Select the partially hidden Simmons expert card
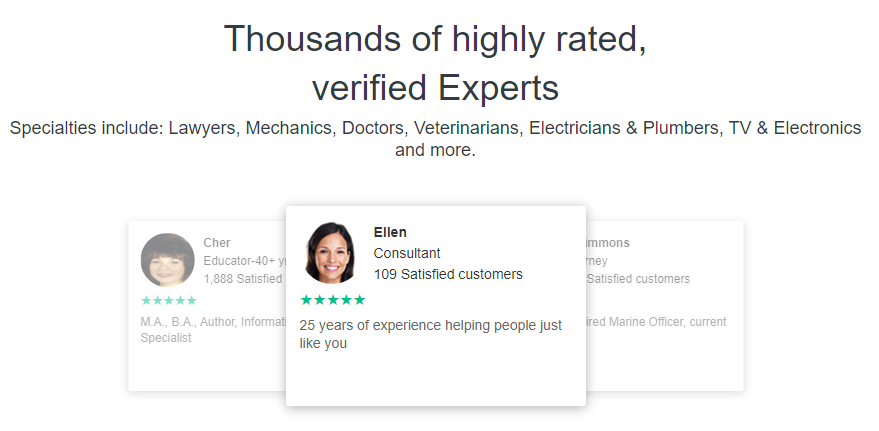Viewport: 879px width, 431px height. click(x=665, y=305)
